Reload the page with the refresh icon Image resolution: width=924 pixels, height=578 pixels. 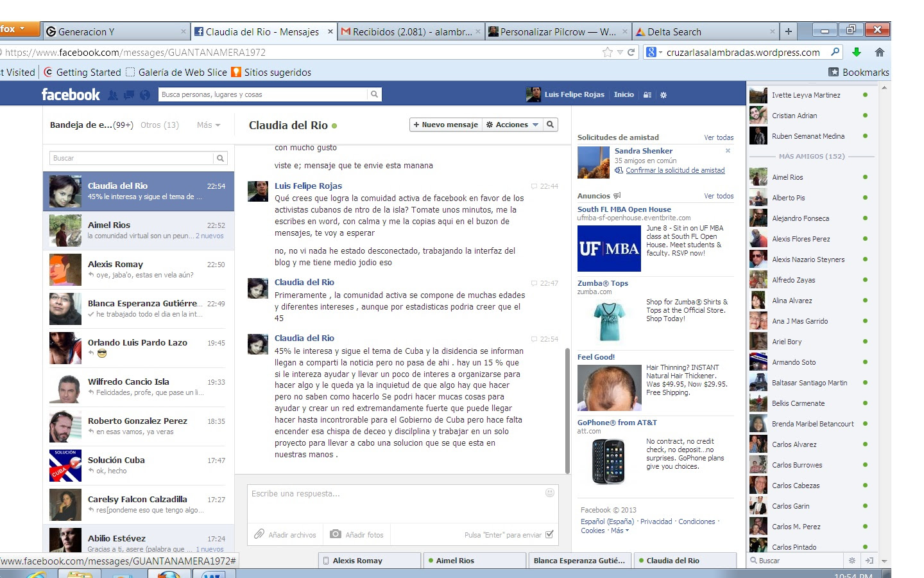tap(631, 52)
